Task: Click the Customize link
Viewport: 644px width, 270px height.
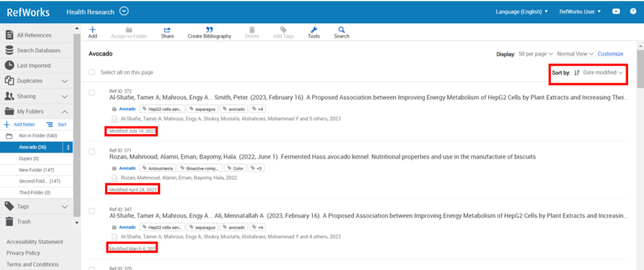Action: pos(610,54)
